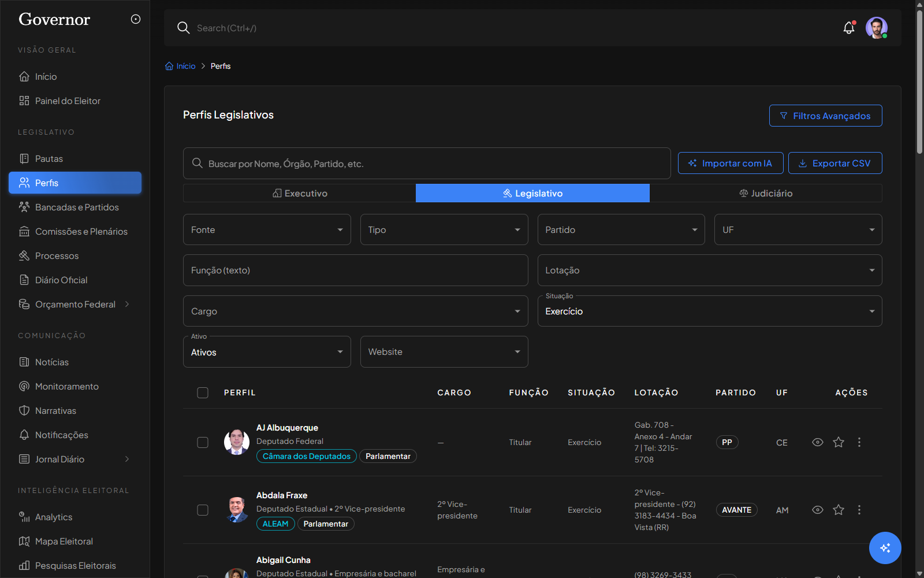
Task: Check the AJ Albuquerque row checkbox
Action: point(203,442)
